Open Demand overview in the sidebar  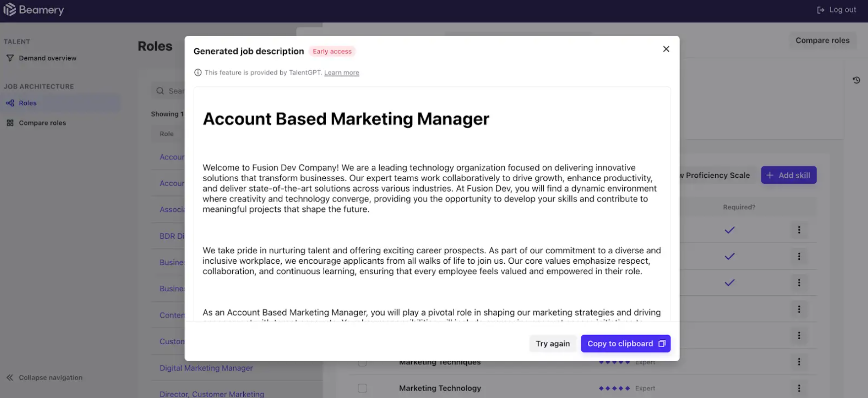(x=47, y=58)
